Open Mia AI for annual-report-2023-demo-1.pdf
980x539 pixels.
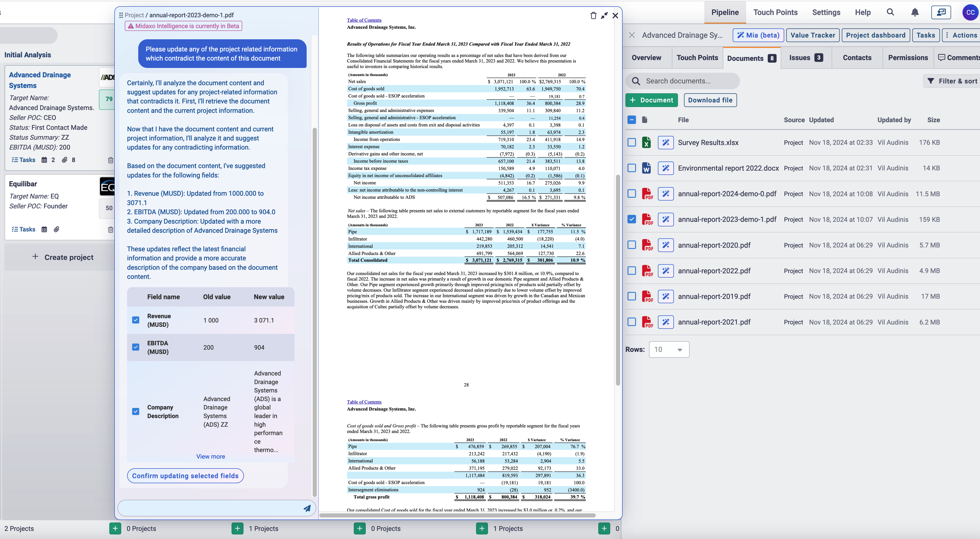(x=666, y=220)
